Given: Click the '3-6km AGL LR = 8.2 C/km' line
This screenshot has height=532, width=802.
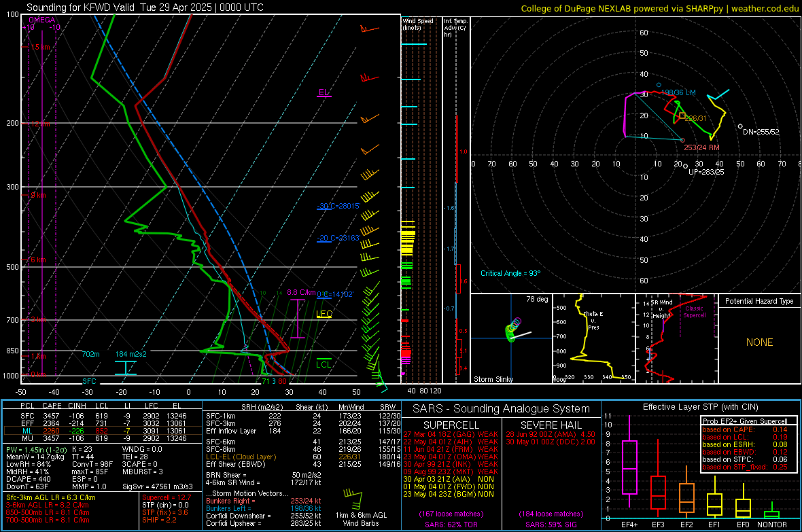Looking at the screenshot, I should click(x=47, y=505).
